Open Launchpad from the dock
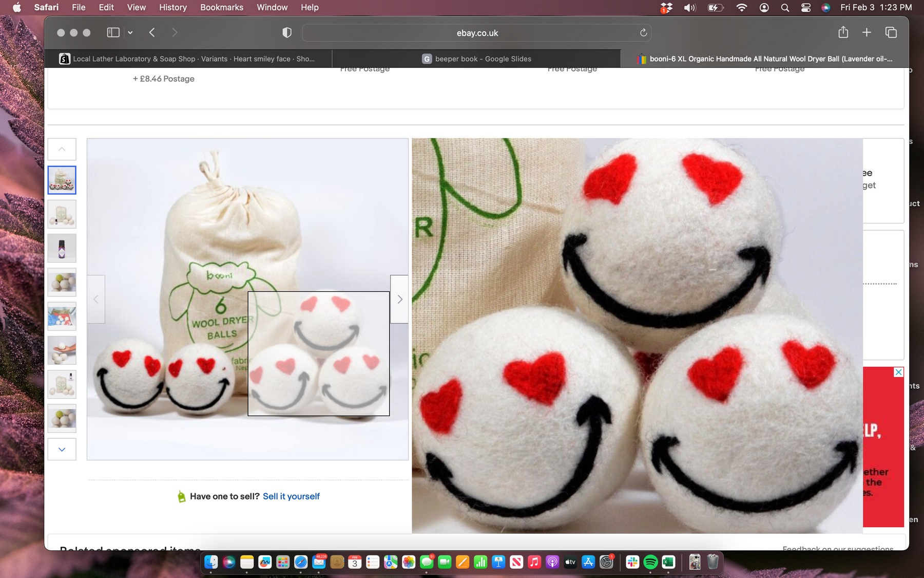The width and height of the screenshot is (924, 578). pos(283,562)
